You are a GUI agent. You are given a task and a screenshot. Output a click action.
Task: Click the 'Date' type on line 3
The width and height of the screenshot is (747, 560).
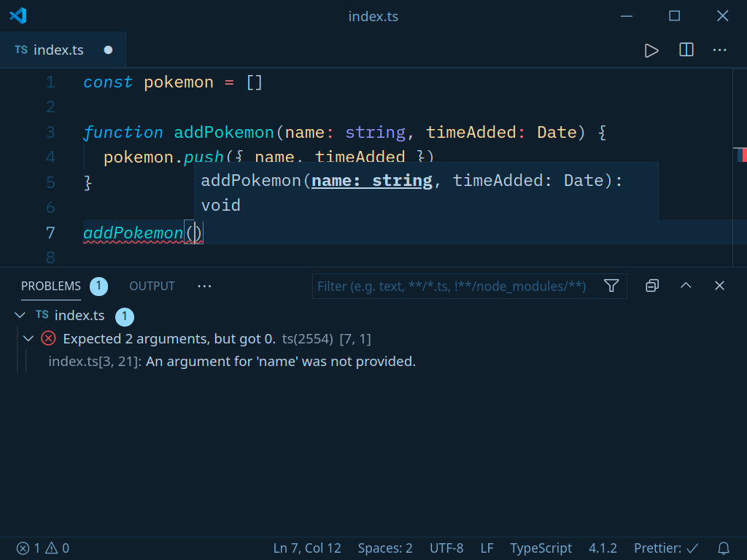pyautogui.click(x=557, y=133)
